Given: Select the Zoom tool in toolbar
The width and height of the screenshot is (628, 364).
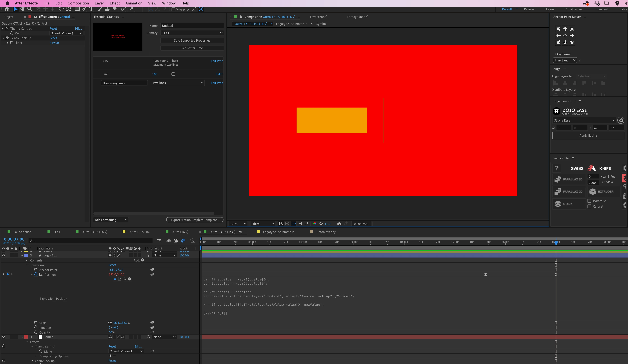Looking at the screenshot, I should coord(30,9).
